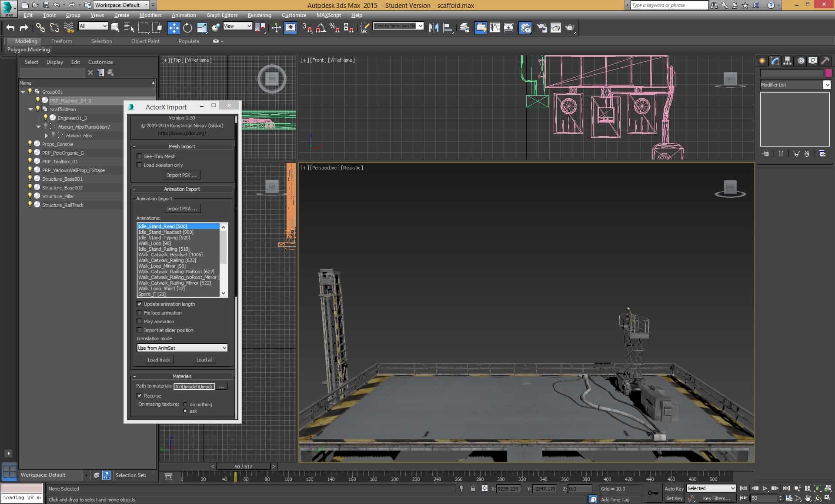
Task: Toggle Angle Snap icon
Action: click(x=321, y=28)
